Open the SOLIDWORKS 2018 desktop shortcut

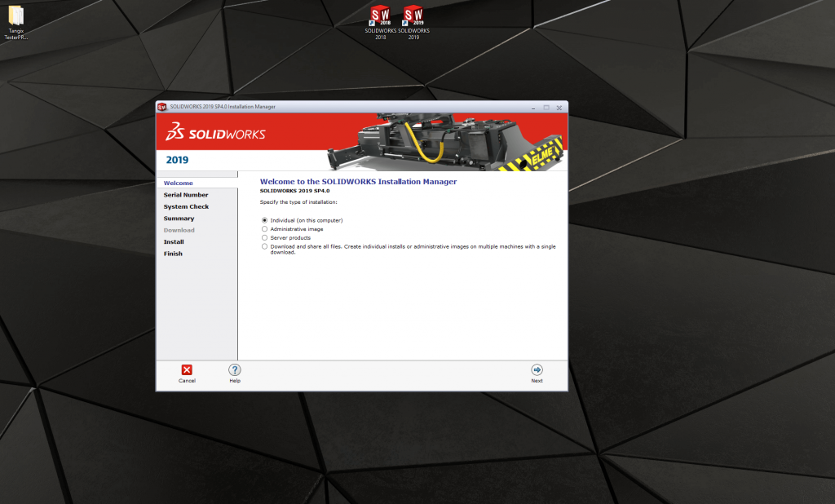(x=381, y=16)
